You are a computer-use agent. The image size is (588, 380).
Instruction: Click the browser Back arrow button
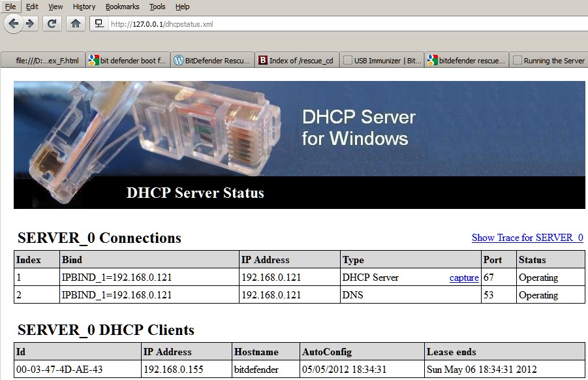14,24
